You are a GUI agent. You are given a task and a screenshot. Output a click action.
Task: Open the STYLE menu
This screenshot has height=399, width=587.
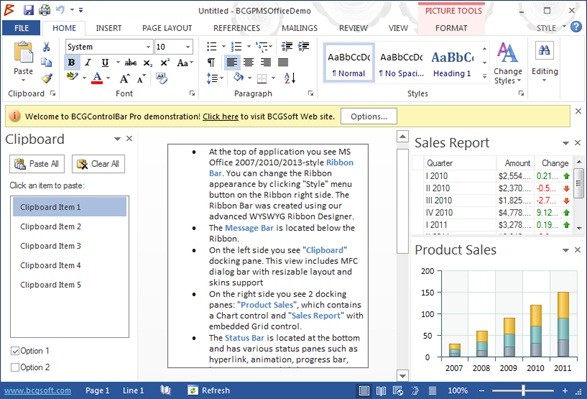(x=551, y=28)
